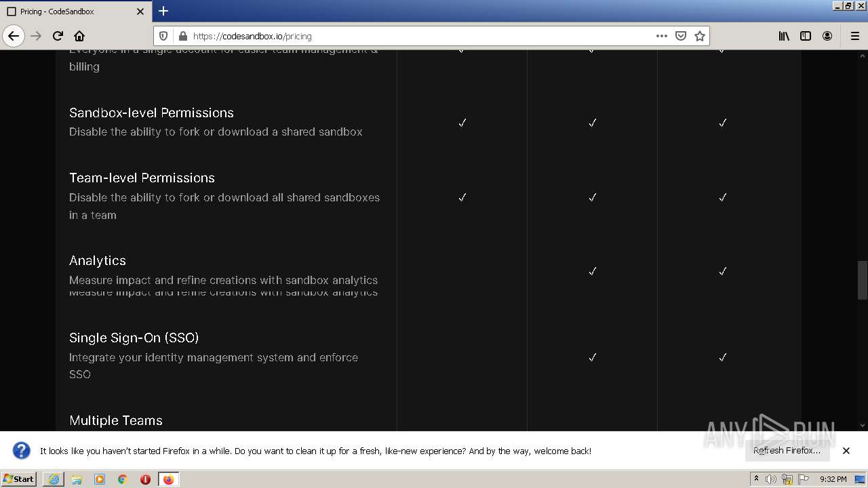The image size is (868, 488).
Task: Toggle the sidebar view
Action: 806,36
